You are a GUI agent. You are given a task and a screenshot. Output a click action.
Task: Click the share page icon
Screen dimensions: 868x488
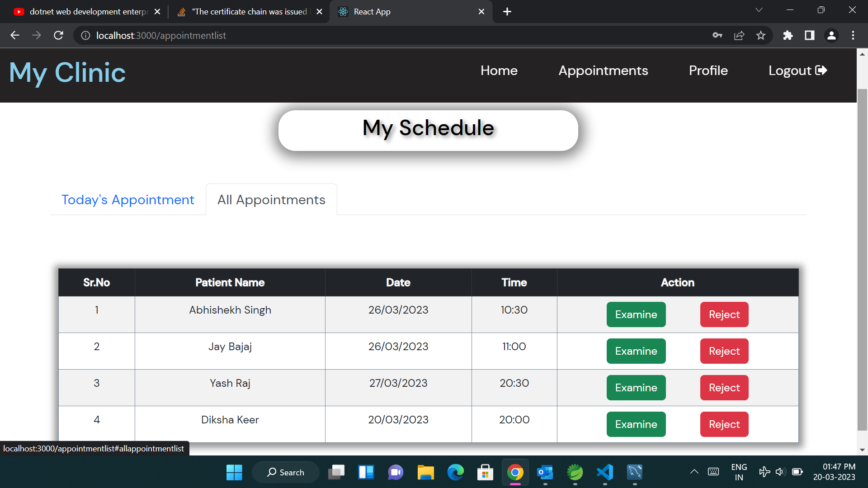coord(739,35)
